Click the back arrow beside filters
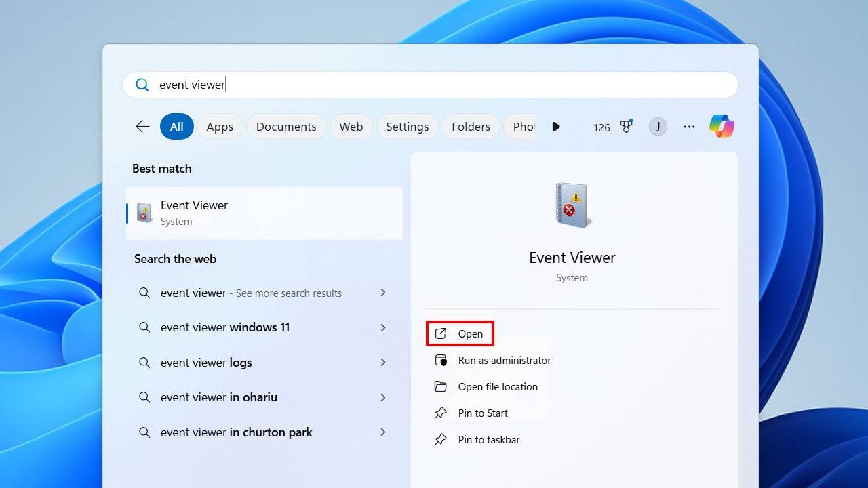The image size is (868, 488). 142,126
